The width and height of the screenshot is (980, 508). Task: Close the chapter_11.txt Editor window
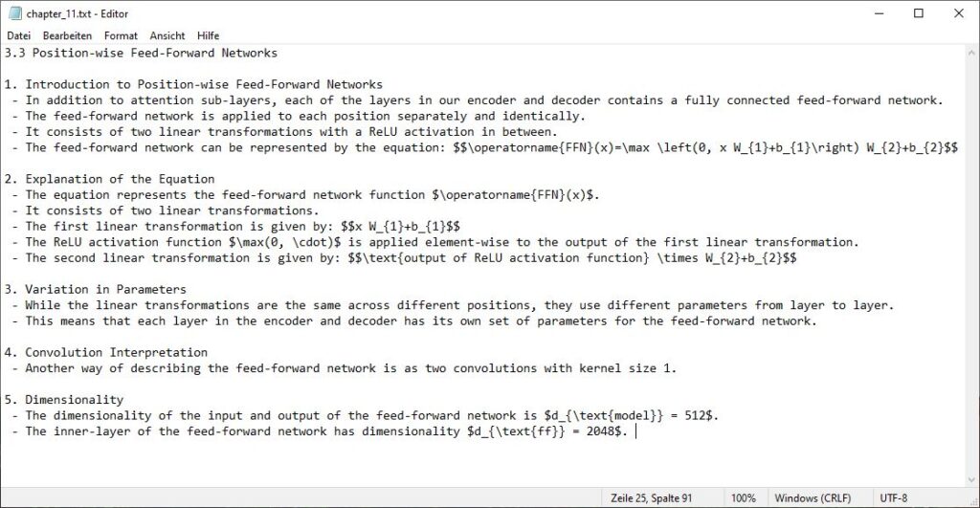(959, 13)
